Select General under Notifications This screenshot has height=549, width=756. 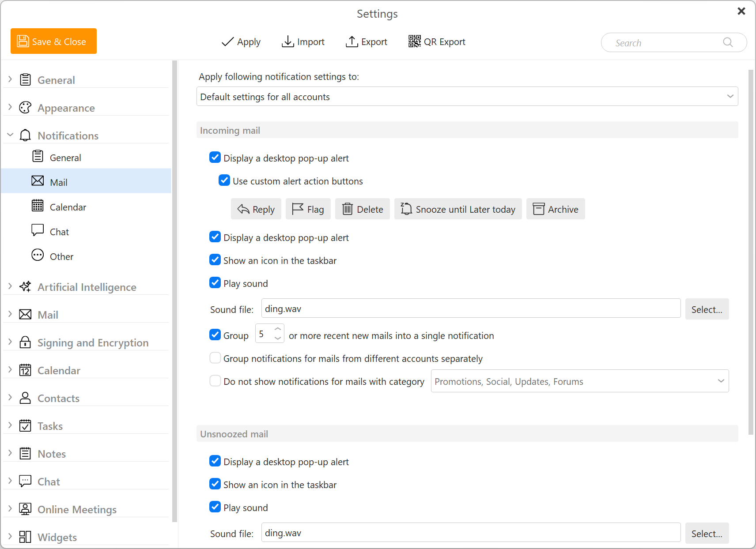click(x=86, y=156)
